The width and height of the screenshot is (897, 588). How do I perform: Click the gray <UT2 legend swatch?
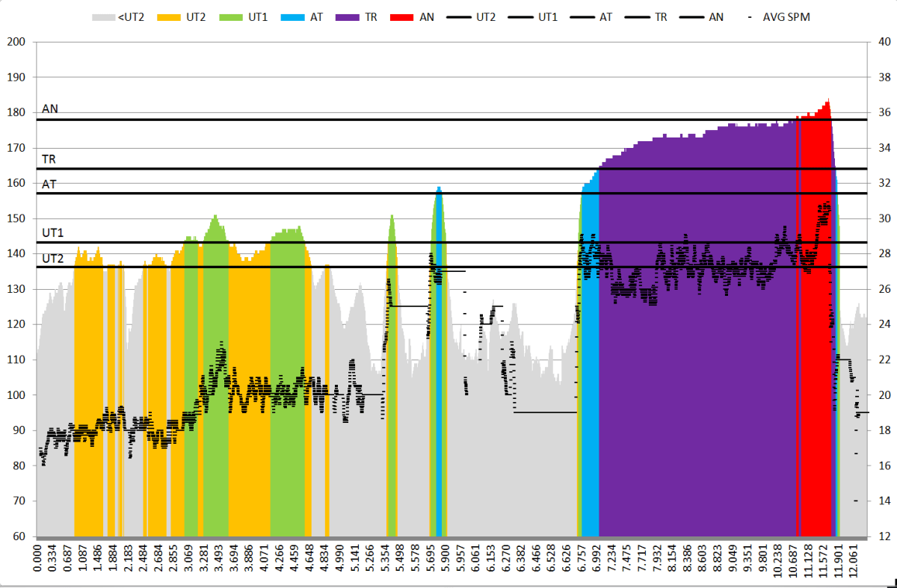[102, 16]
